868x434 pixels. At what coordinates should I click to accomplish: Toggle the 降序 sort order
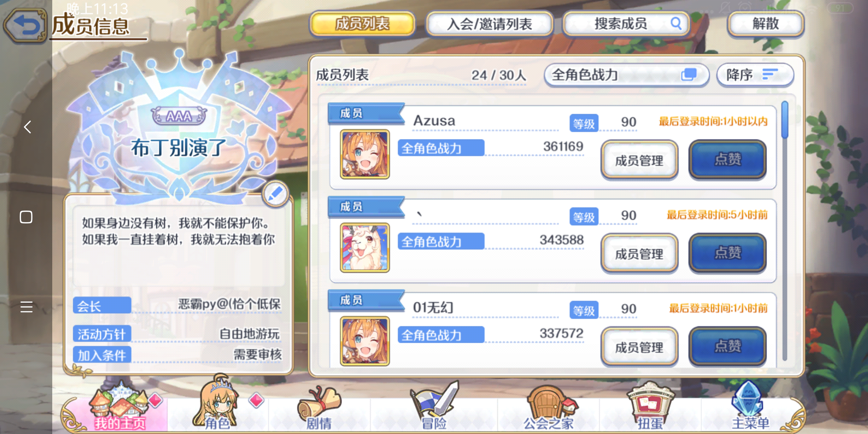tap(755, 75)
